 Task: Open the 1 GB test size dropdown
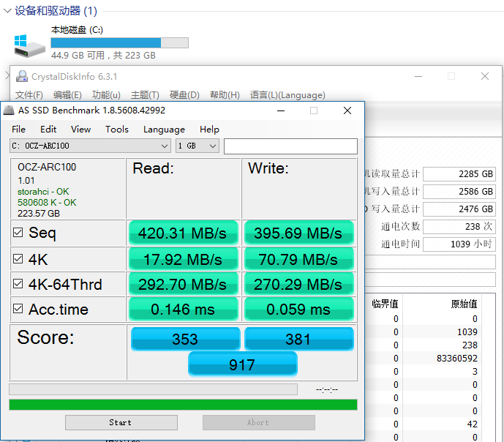click(198, 146)
